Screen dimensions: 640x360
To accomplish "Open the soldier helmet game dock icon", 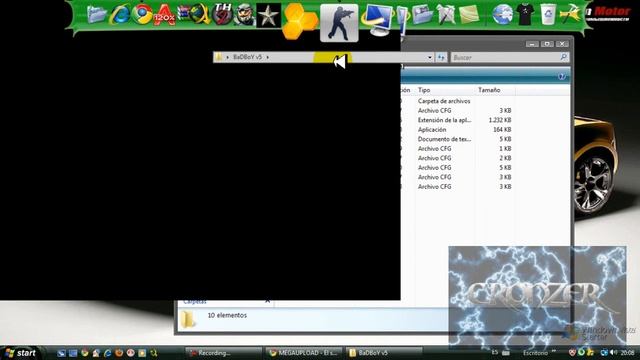I will pyautogui.click(x=245, y=15).
